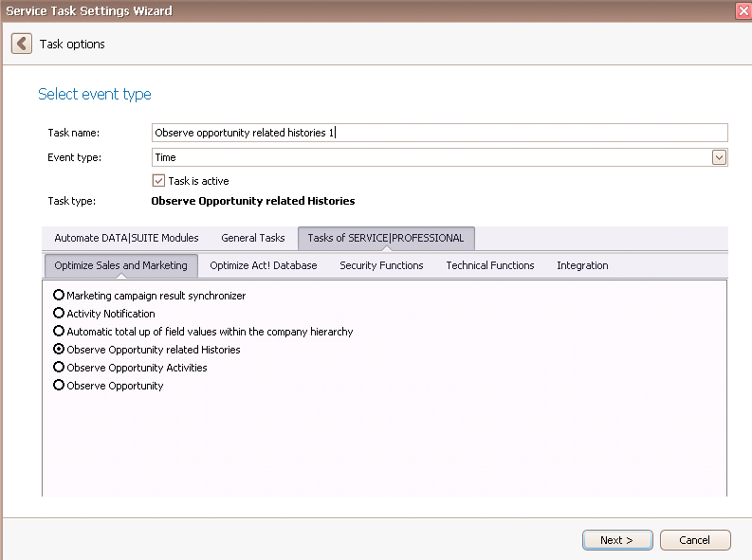The image size is (752, 560).
Task: Open the Event type dropdown arrow
Action: [719, 157]
